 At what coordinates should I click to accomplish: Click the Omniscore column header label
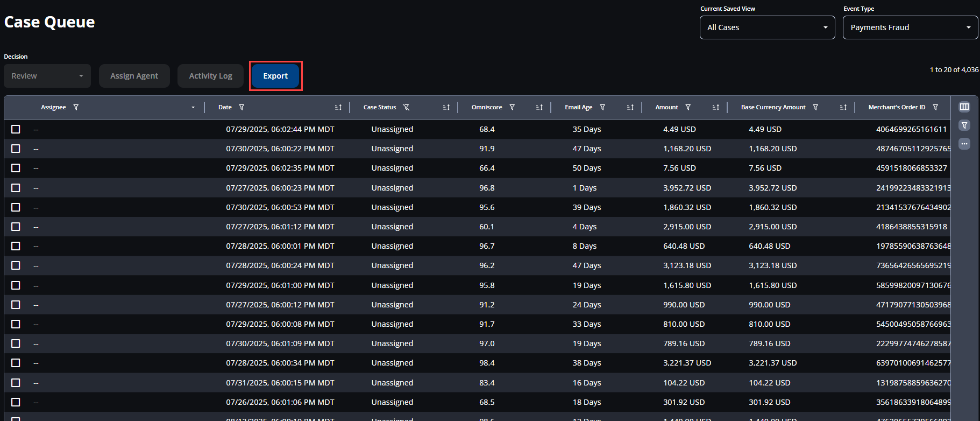point(487,107)
